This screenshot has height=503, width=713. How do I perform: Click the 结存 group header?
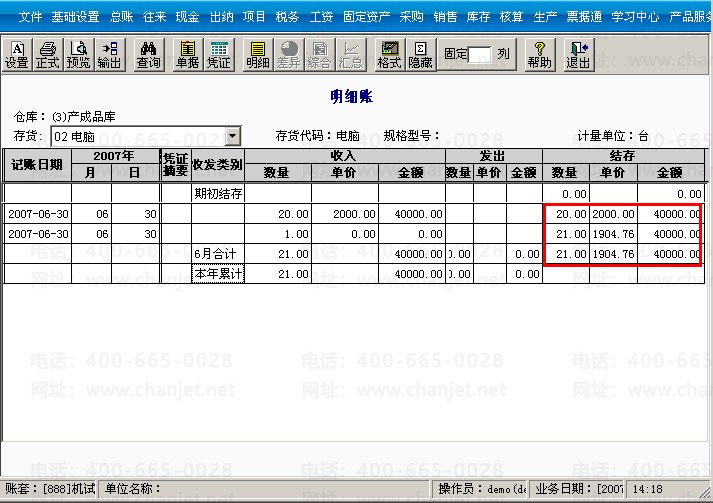623,156
